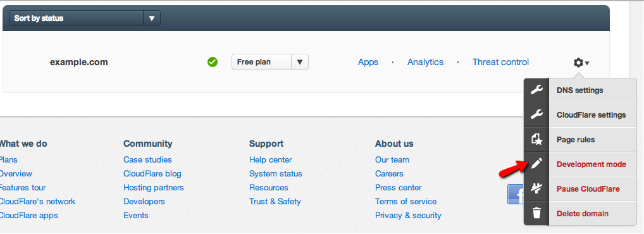Enable Development mode from the menu

click(591, 164)
